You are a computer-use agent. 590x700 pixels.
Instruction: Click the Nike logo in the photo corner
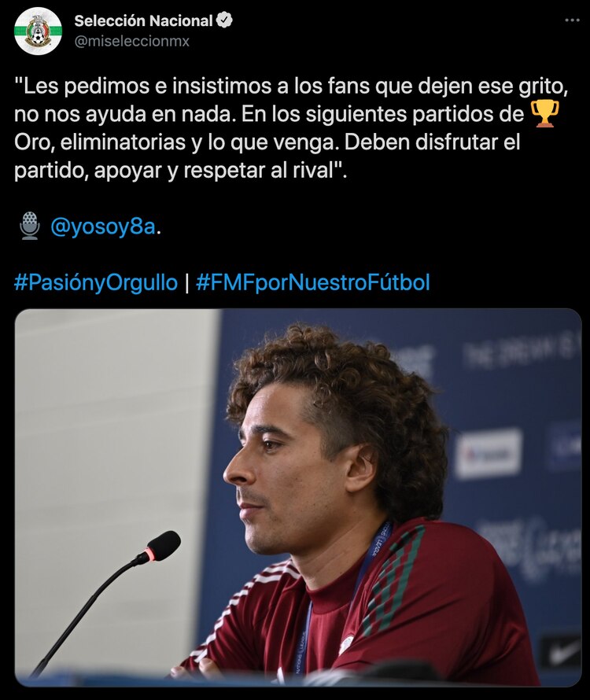pyautogui.click(x=562, y=654)
